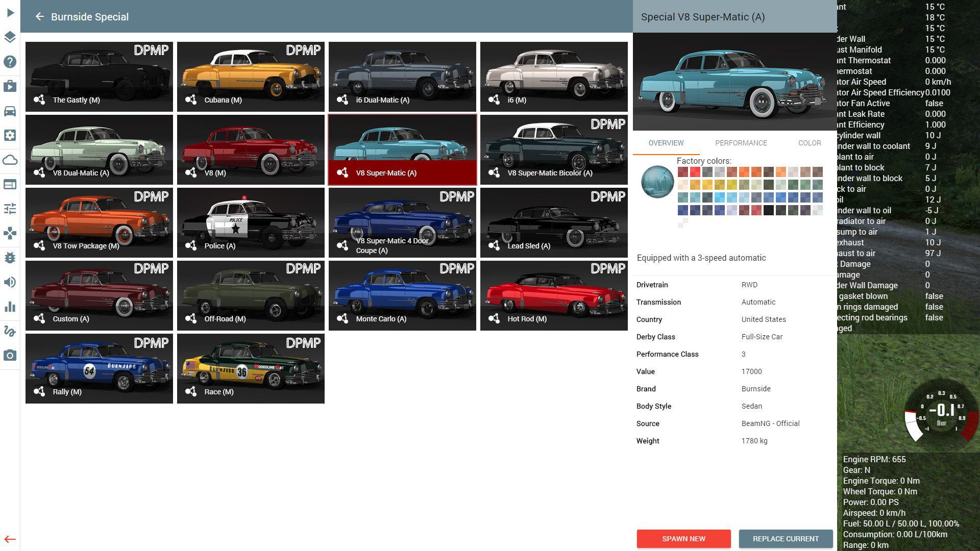The image size is (980, 551).
Task: Select the highlighted V8 Super-Matic (A) tile
Action: click(x=402, y=149)
